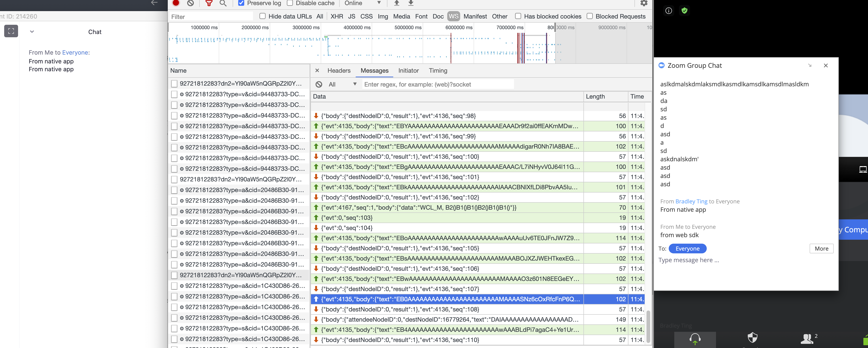Open network settings gear icon

644,3
